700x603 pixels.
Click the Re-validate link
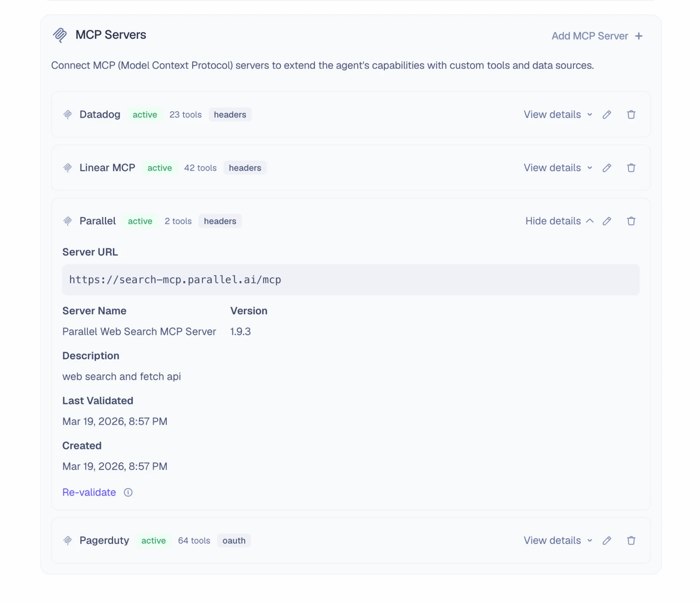coord(89,492)
